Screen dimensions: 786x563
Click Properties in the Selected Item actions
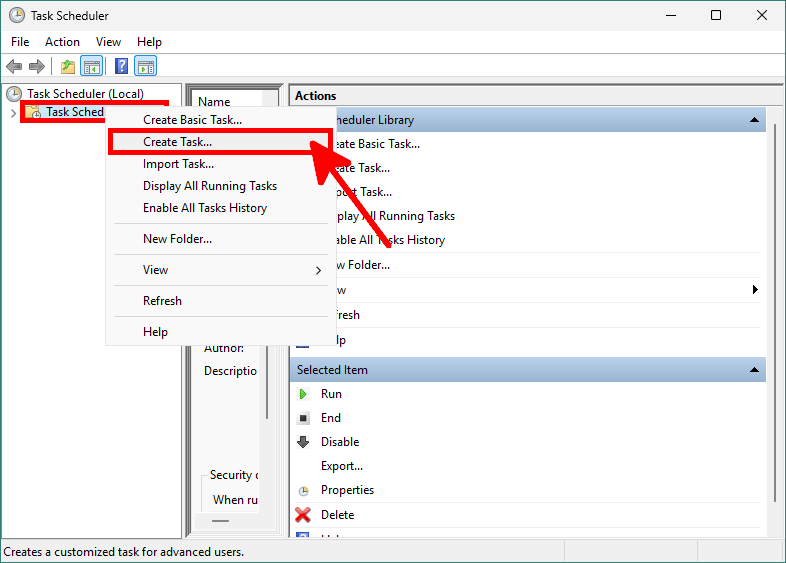point(347,490)
